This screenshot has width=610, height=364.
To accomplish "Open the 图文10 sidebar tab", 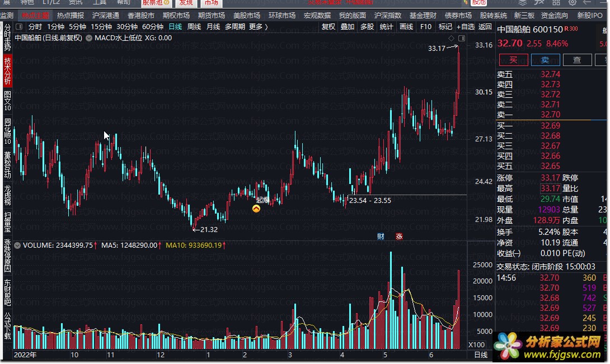I will (7, 101).
